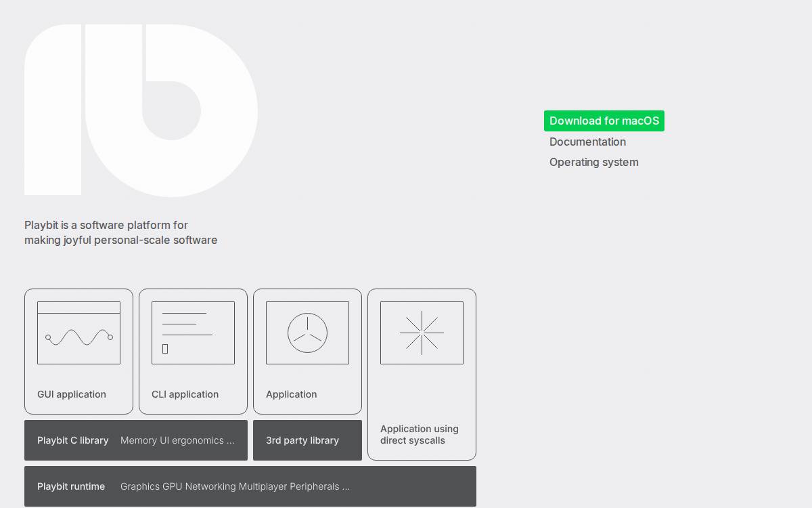Screen dimensions: 812x508
Task: Select "Application using direct syscalls" label
Action: (x=420, y=435)
